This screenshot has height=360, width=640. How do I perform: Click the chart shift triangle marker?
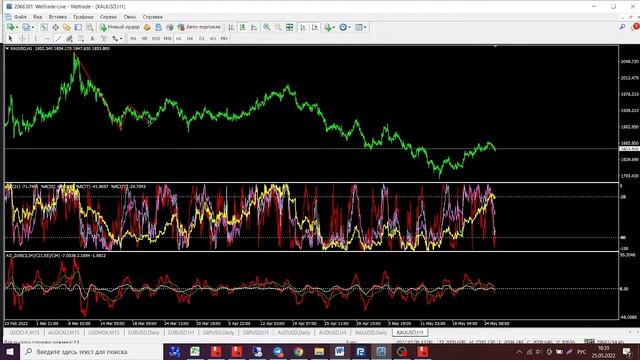pos(495,47)
